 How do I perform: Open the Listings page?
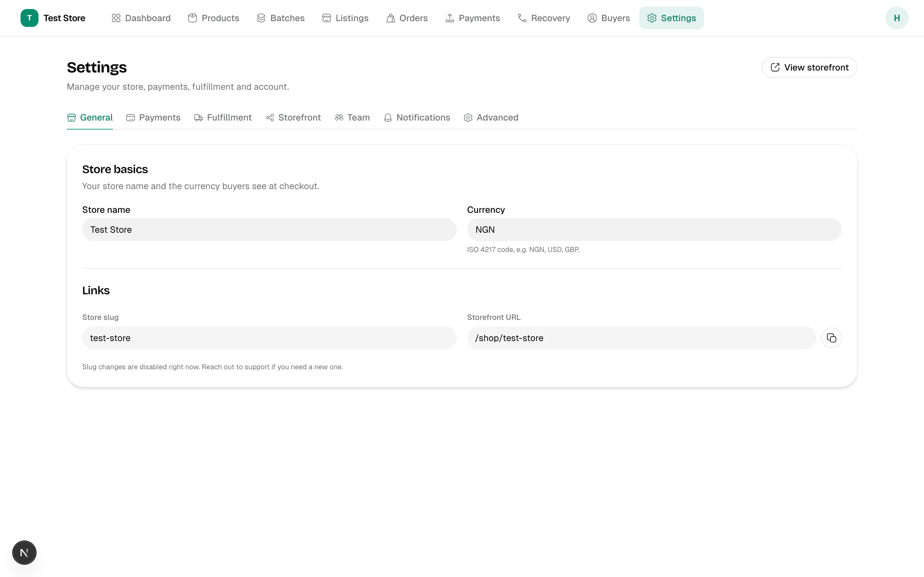tap(345, 18)
